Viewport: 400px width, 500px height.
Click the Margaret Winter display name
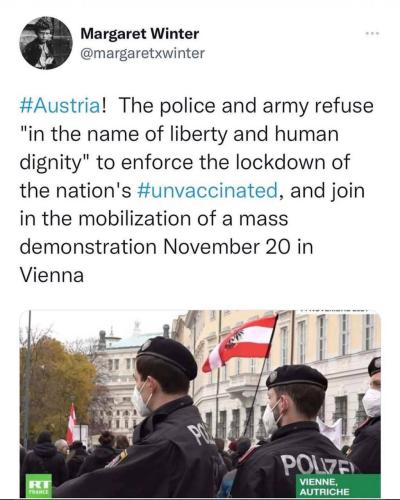pyautogui.click(x=140, y=34)
